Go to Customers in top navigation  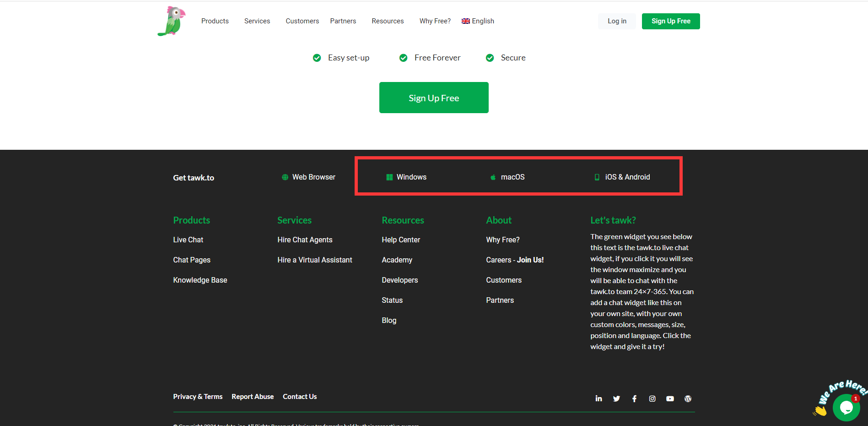pyautogui.click(x=302, y=21)
